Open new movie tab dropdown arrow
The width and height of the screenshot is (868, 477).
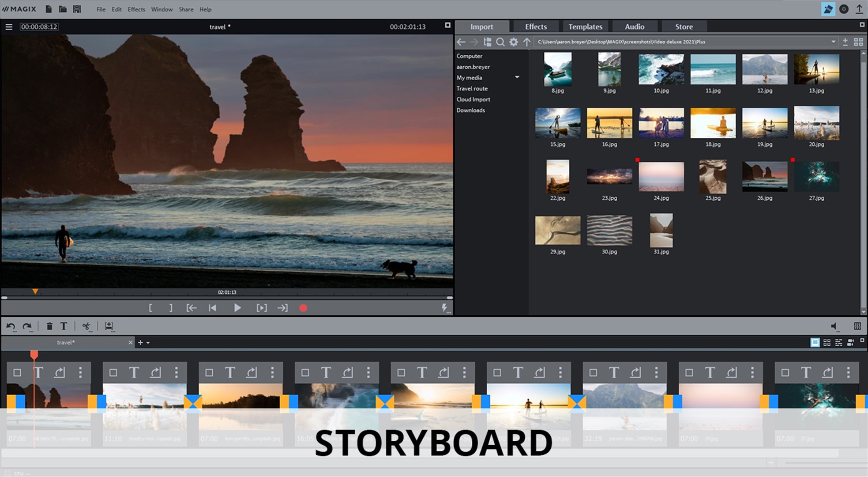[x=148, y=343]
